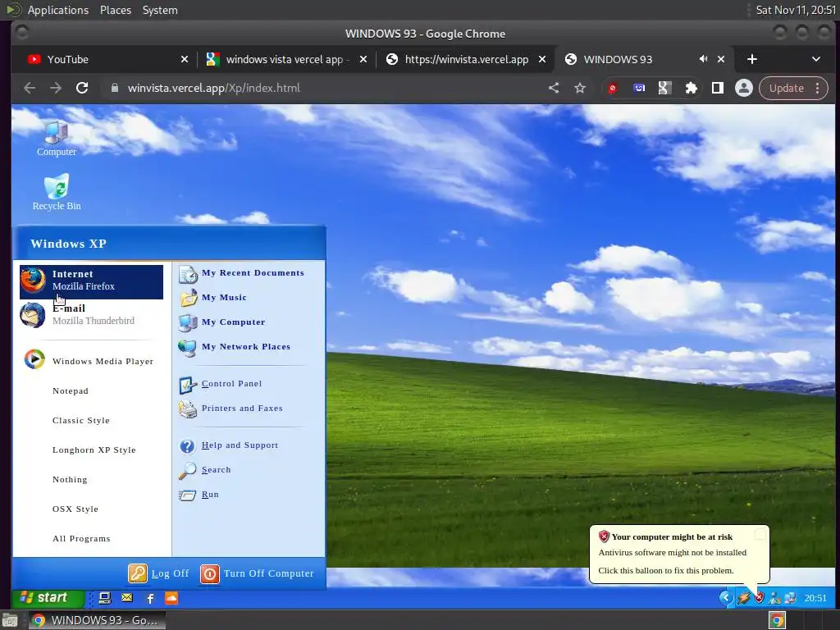Click the Google g extension icon
The image size is (840, 630).
[664, 88]
